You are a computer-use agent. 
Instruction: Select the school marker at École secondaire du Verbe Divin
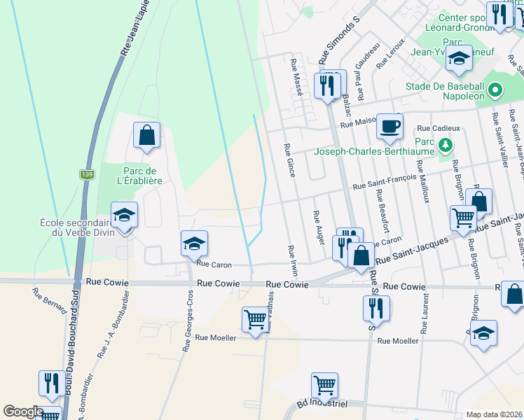coord(124,217)
